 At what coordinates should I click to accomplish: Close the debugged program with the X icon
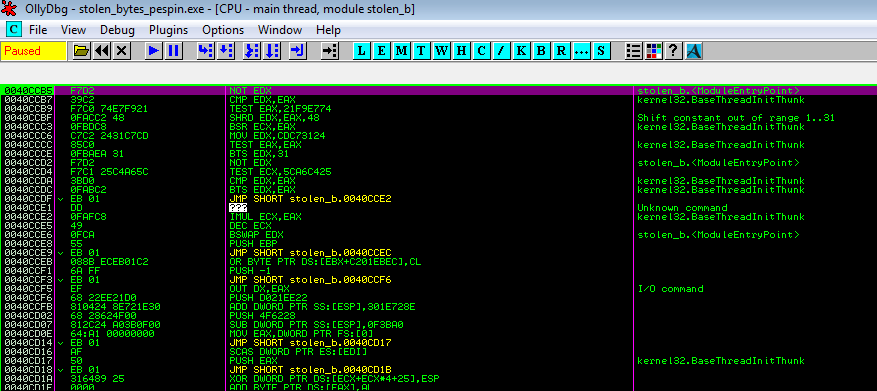(121, 51)
